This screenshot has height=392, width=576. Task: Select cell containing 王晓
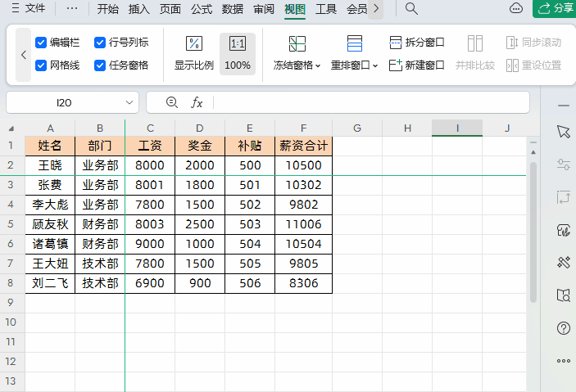pyautogui.click(x=50, y=165)
